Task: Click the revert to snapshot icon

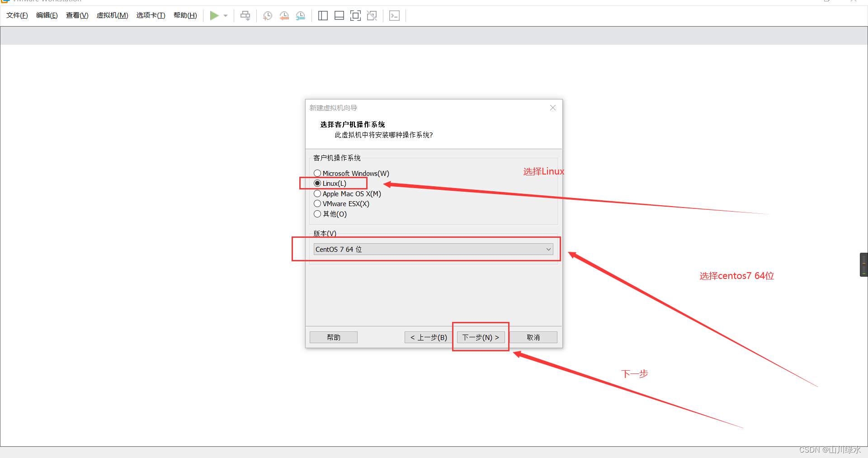Action: click(284, 16)
